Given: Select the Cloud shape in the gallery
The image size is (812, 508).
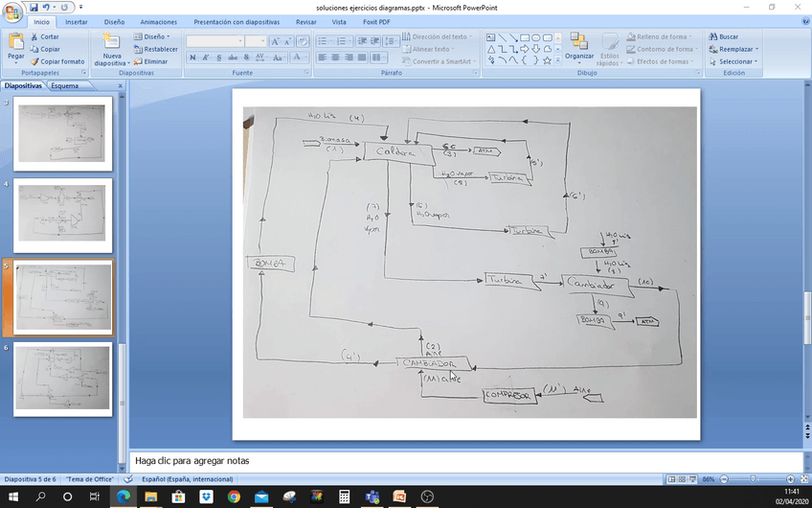Looking at the screenshot, I should pos(548,49).
